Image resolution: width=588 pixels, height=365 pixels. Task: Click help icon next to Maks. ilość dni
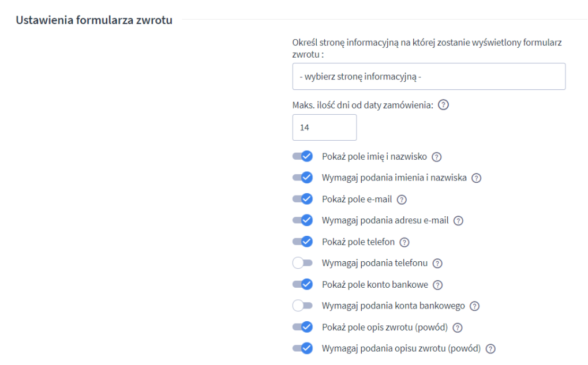(x=444, y=105)
